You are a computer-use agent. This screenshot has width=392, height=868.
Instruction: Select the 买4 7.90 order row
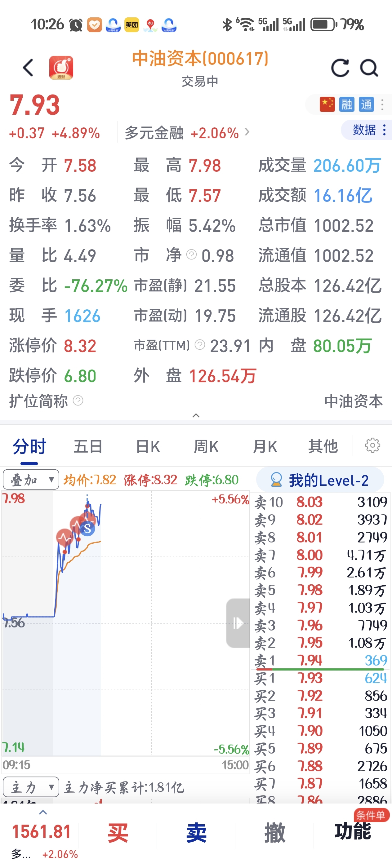[321, 731]
